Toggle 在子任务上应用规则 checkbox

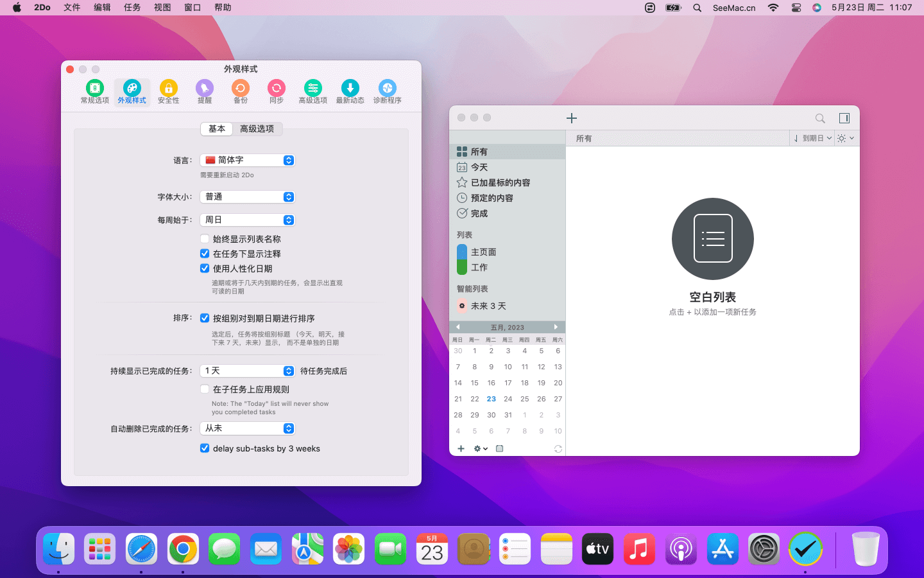tap(205, 389)
